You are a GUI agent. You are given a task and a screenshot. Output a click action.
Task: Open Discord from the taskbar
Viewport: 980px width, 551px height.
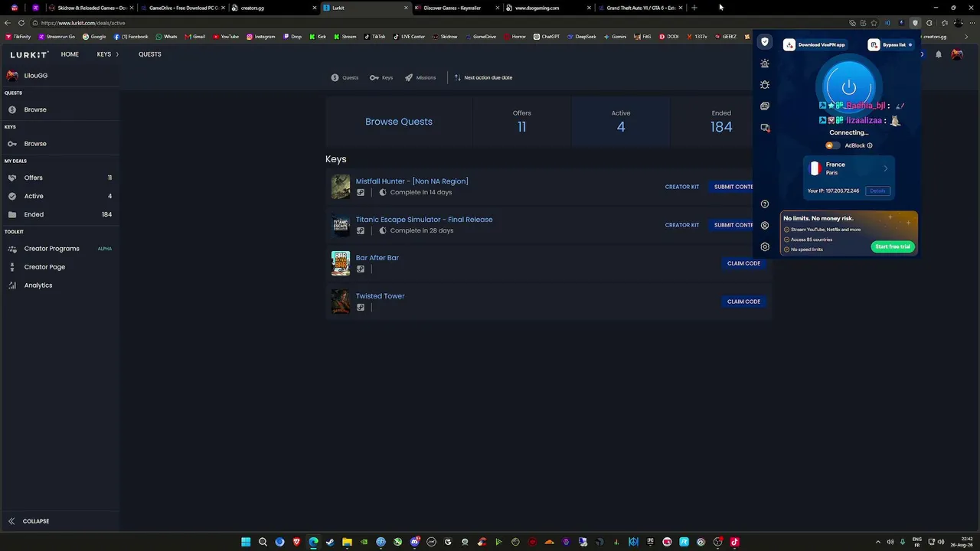[x=414, y=542]
